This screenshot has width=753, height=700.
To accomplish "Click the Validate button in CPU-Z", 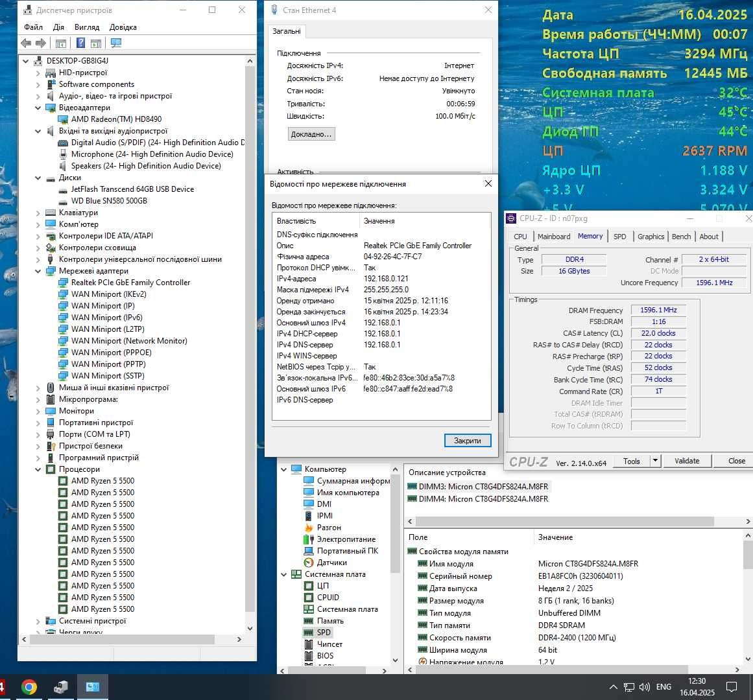I will (687, 461).
